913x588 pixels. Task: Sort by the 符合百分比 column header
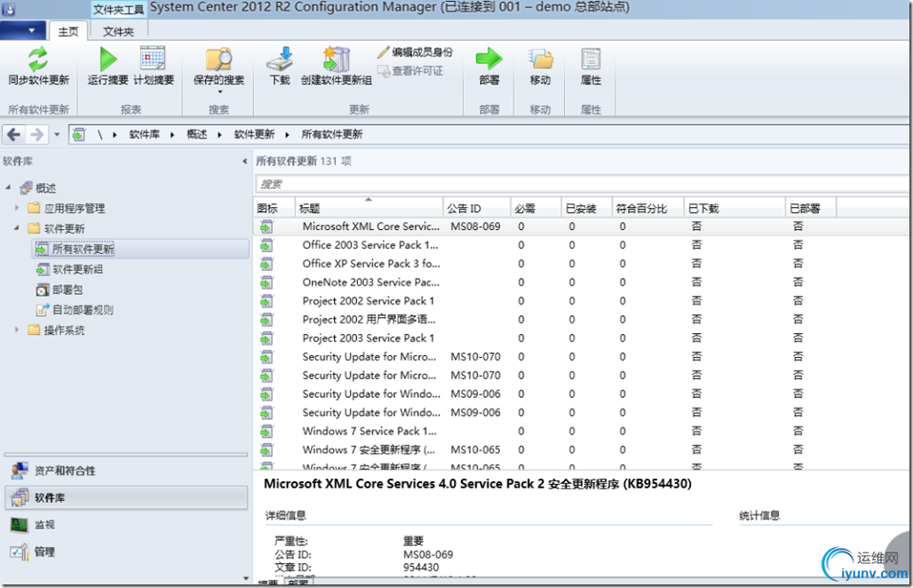click(647, 208)
